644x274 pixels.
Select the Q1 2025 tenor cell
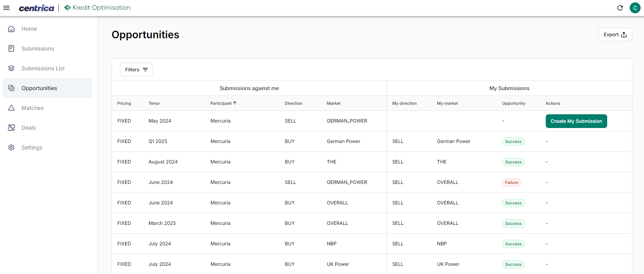[158, 141]
